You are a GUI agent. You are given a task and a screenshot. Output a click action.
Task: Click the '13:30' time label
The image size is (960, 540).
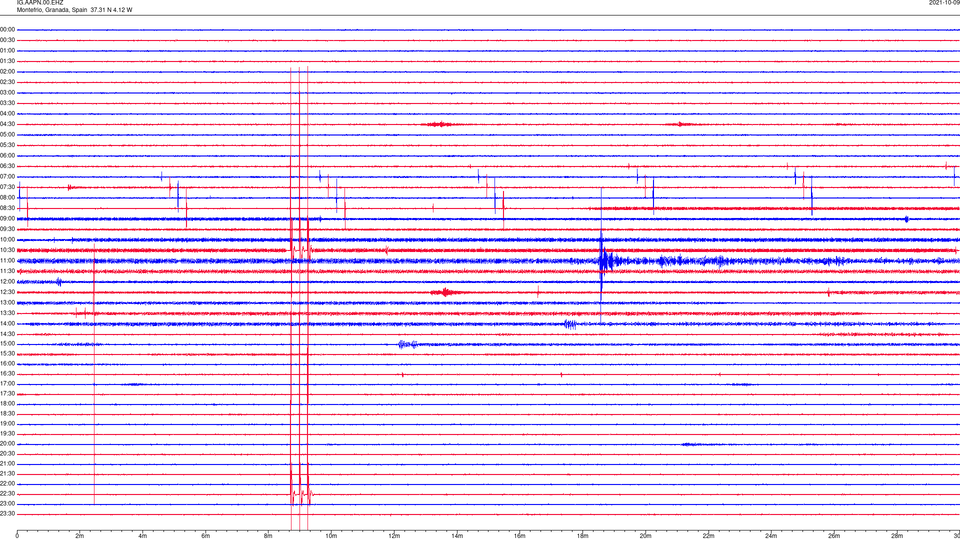coord(8,313)
